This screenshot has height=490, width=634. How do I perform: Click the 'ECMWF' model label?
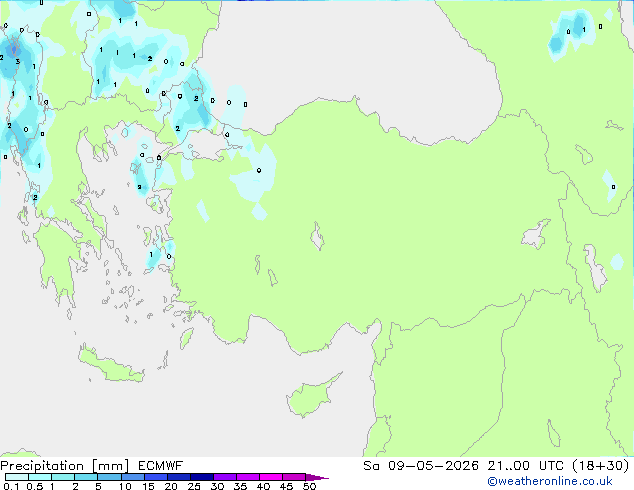click(x=161, y=466)
